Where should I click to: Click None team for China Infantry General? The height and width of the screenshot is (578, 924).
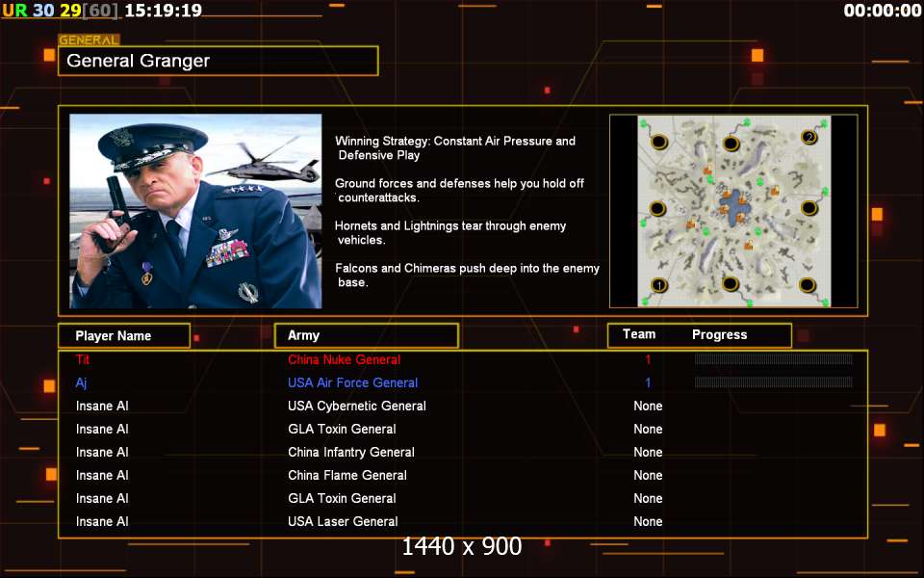click(648, 453)
